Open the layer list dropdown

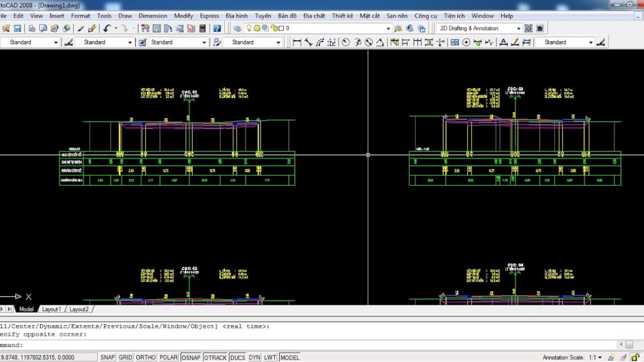[388, 28]
